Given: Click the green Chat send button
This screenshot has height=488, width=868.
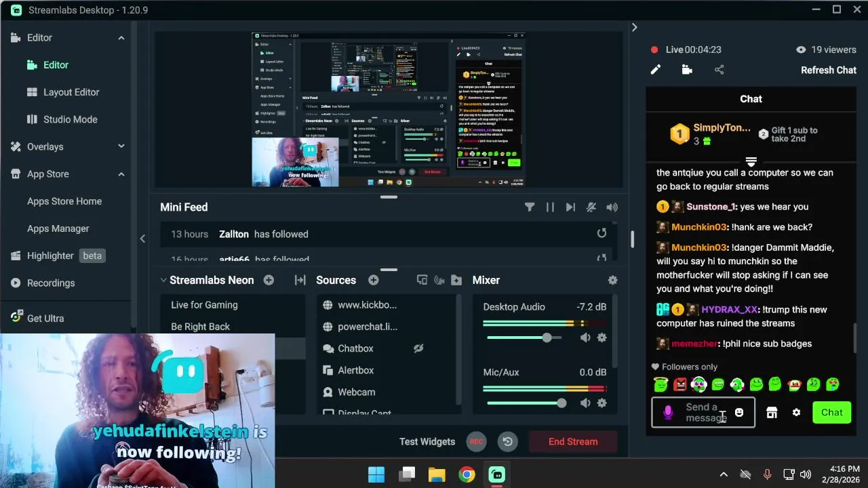Looking at the screenshot, I should pyautogui.click(x=832, y=412).
